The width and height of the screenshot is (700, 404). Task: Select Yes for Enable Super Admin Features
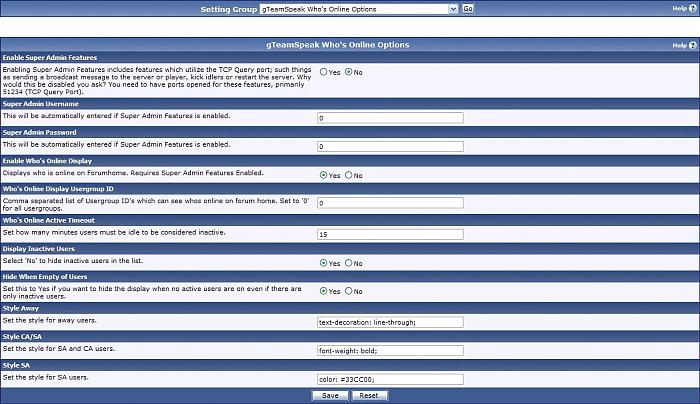tap(324, 72)
